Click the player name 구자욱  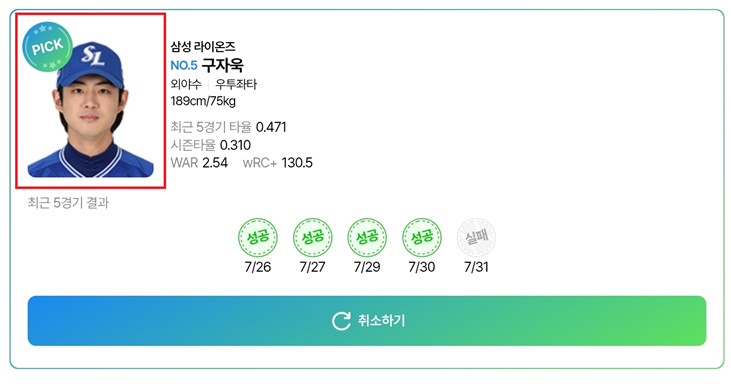(222, 65)
